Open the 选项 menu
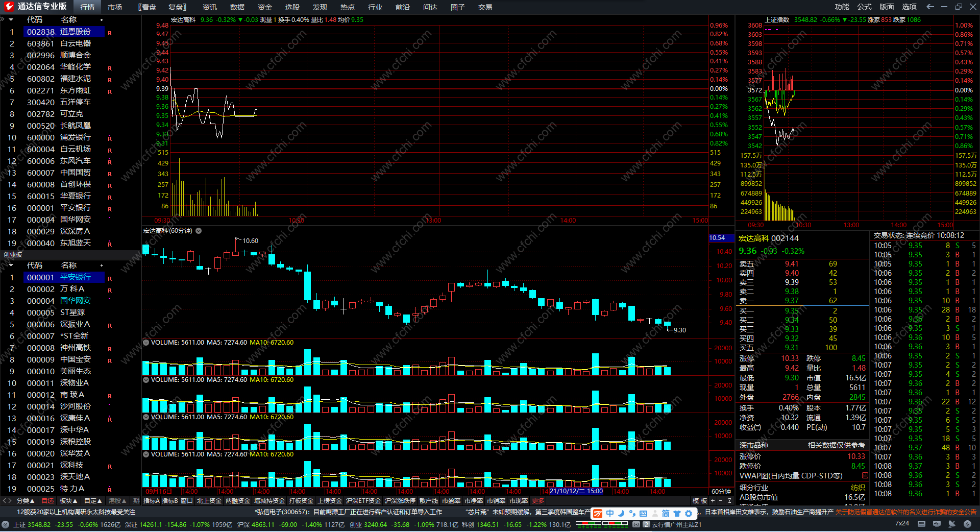 click(x=910, y=7)
